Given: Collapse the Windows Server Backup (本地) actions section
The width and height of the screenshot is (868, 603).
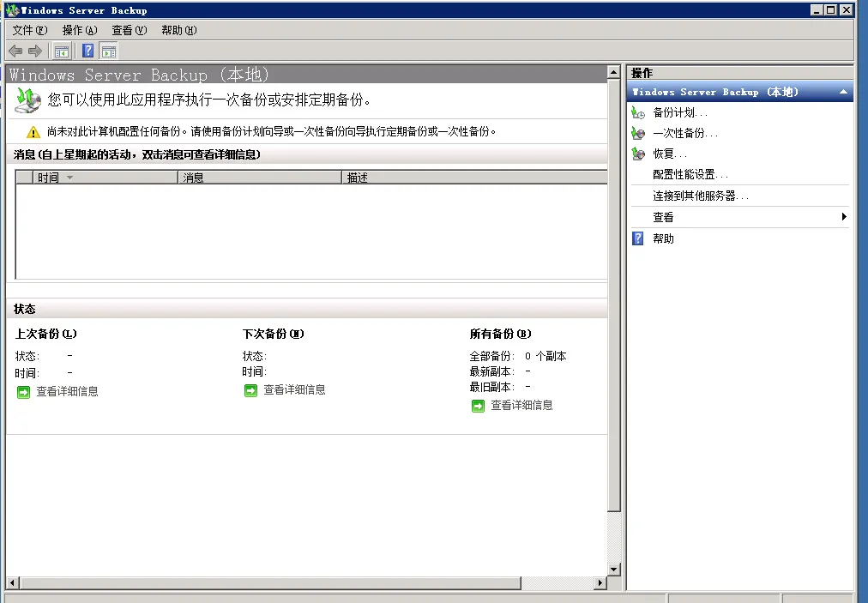Looking at the screenshot, I should [x=843, y=92].
